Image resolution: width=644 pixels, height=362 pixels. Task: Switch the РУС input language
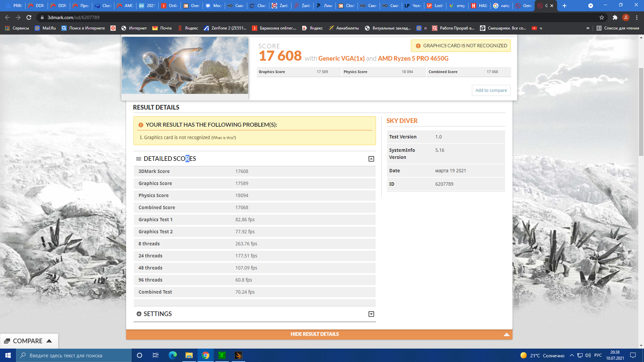(598, 355)
